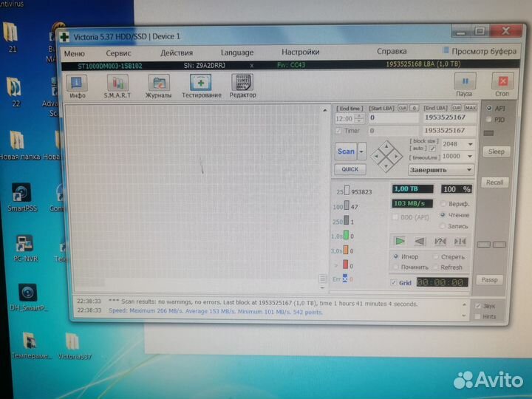Toggle the auto block size checkbox
The width and height of the screenshot is (532, 399).
pos(432,149)
